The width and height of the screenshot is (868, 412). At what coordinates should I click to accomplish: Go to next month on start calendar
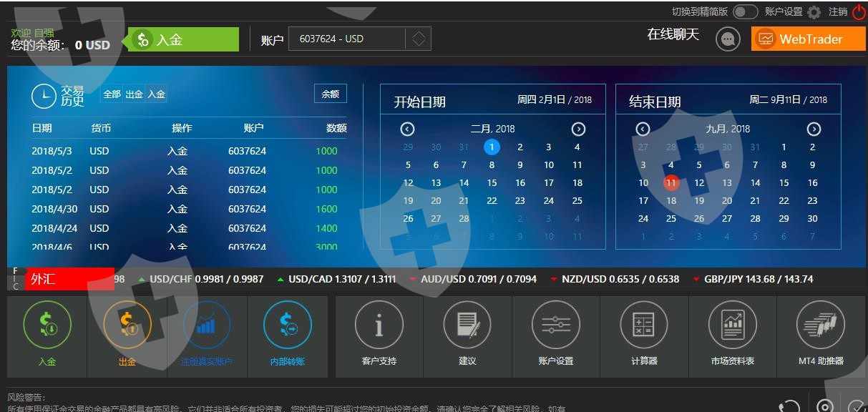pyautogui.click(x=578, y=129)
